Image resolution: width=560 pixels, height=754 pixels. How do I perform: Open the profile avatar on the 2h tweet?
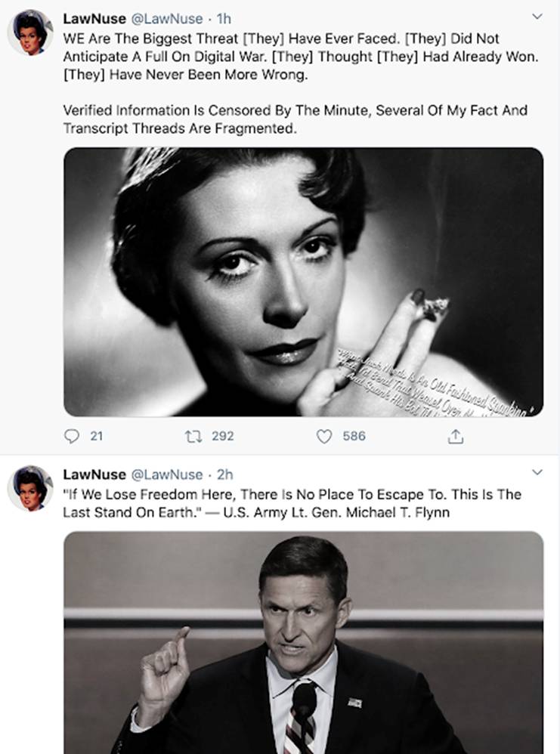coord(30,488)
